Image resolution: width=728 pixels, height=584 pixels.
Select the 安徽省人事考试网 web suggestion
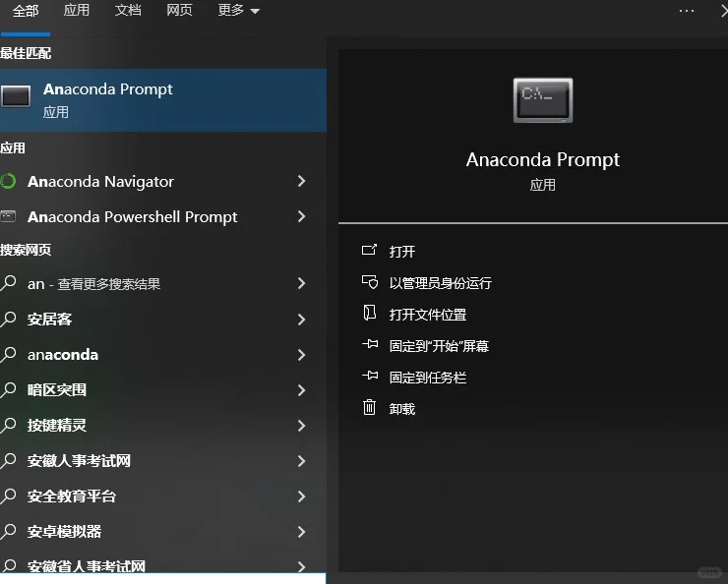point(163,563)
